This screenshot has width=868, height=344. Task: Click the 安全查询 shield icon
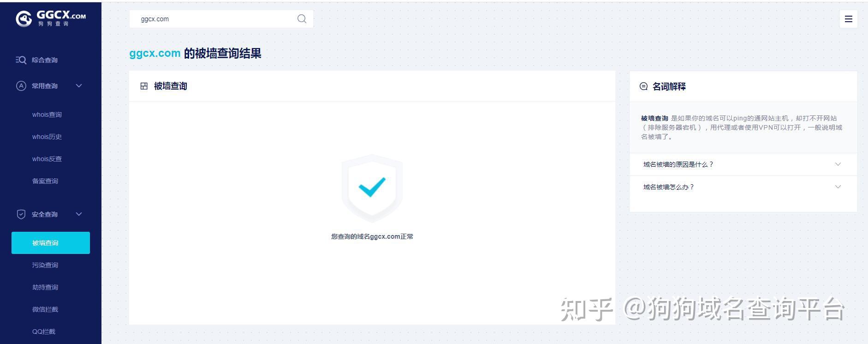coord(21,214)
